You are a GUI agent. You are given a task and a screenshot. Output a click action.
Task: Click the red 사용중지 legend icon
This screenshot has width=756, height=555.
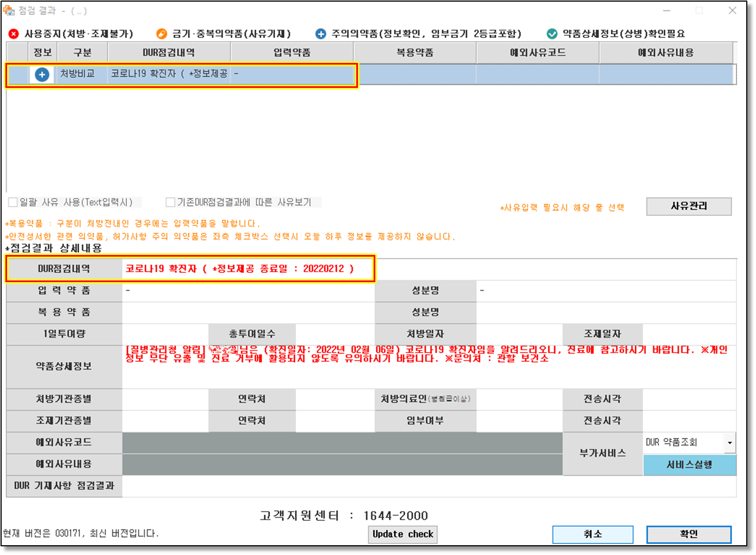point(14,34)
